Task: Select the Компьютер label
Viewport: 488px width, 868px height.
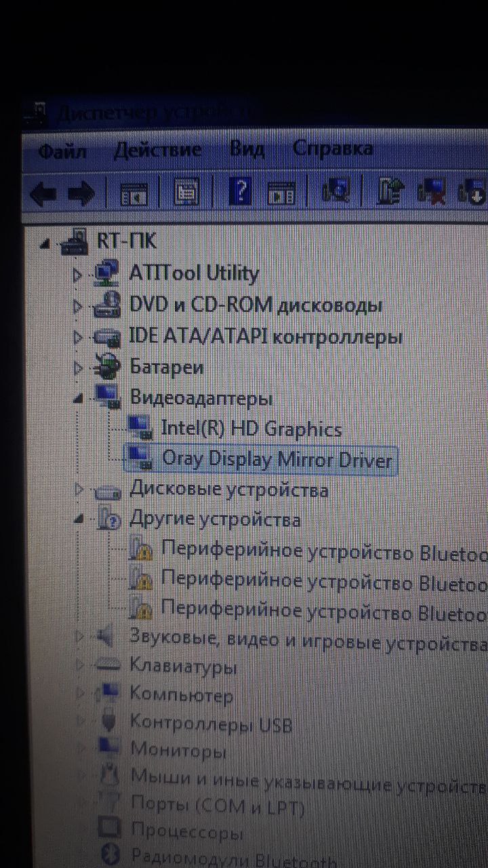Action: pos(182,694)
